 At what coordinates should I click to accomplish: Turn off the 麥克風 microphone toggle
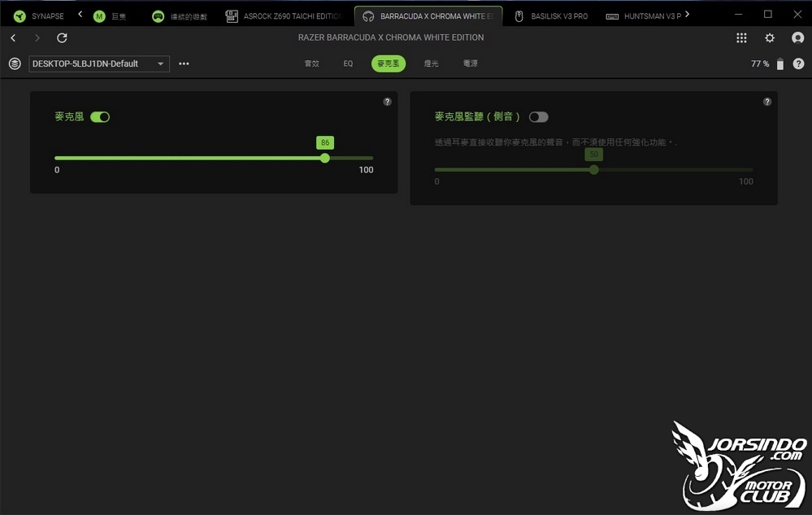click(100, 117)
